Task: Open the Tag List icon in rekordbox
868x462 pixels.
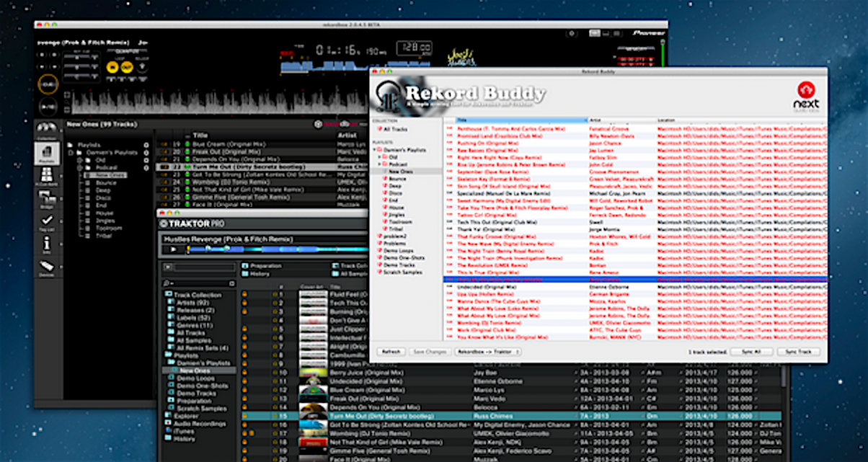Action: [x=47, y=223]
